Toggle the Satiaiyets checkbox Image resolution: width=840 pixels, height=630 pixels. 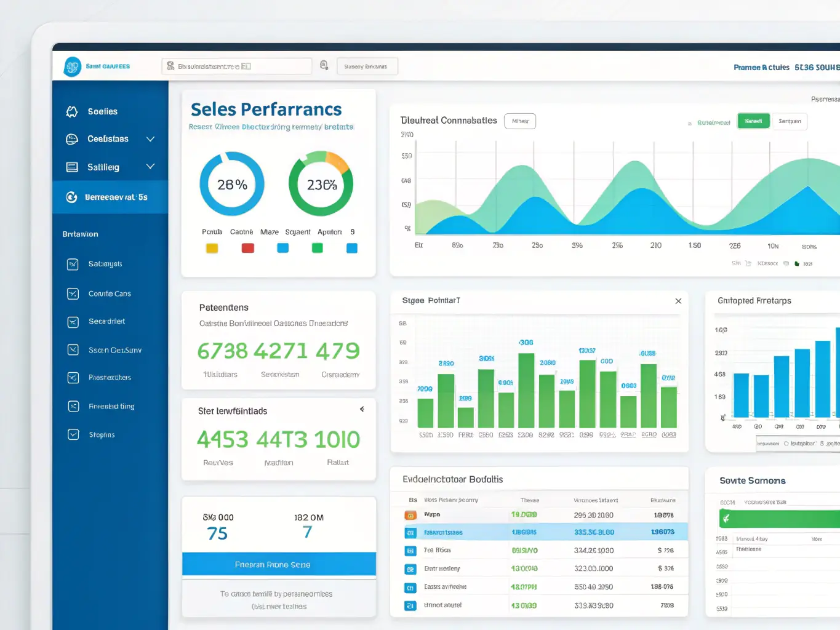(x=73, y=264)
